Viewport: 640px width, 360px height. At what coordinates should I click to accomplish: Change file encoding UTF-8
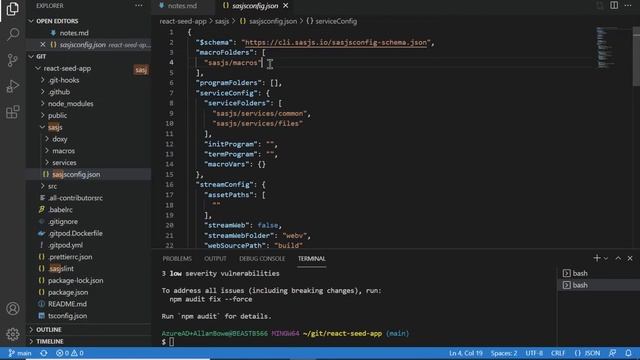pyautogui.click(x=534, y=353)
